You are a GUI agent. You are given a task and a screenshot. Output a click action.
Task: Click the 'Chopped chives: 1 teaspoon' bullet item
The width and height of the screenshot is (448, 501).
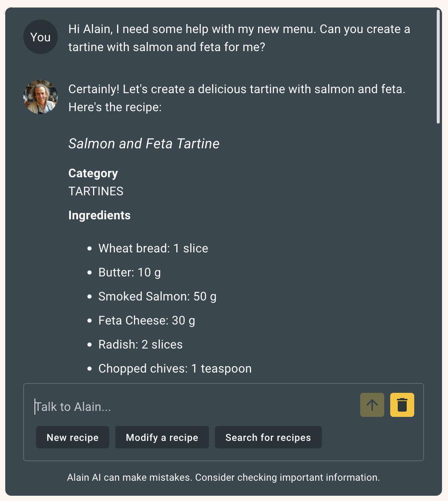174,368
